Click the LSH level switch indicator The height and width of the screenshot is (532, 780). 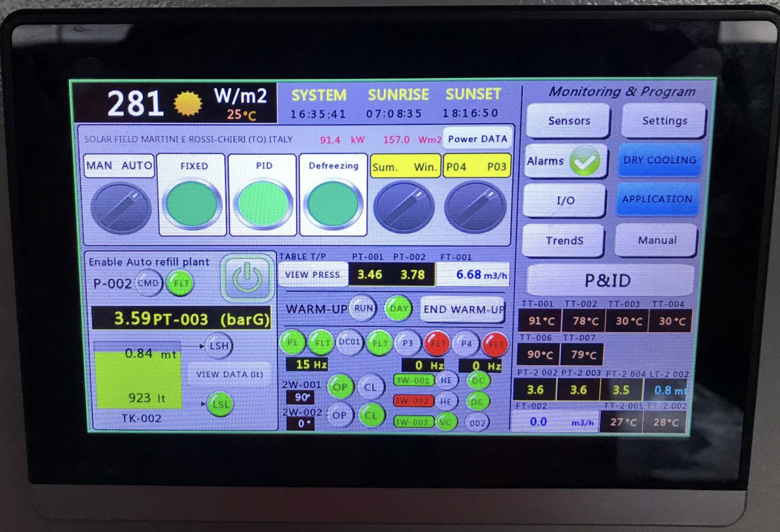[219, 346]
